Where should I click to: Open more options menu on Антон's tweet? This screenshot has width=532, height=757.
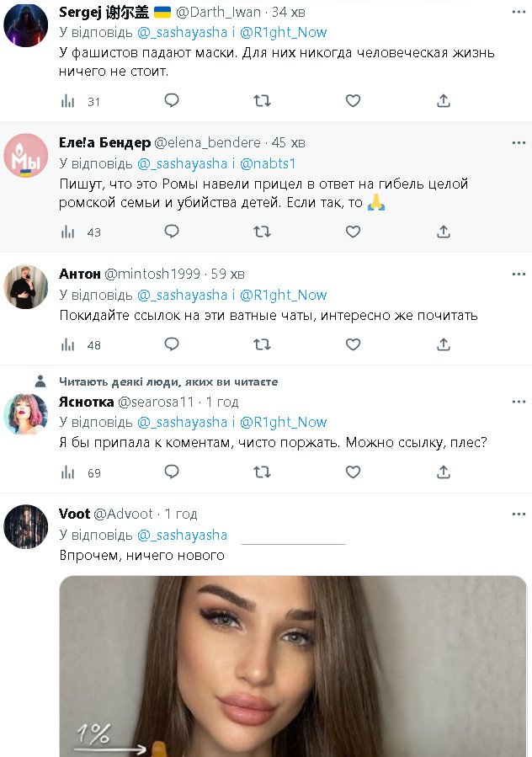click(515, 275)
